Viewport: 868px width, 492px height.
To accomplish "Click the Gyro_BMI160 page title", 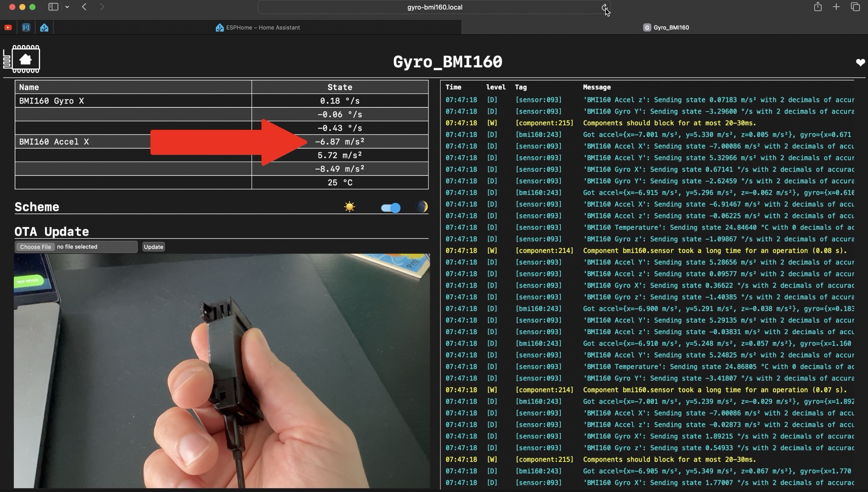I will [447, 62].
